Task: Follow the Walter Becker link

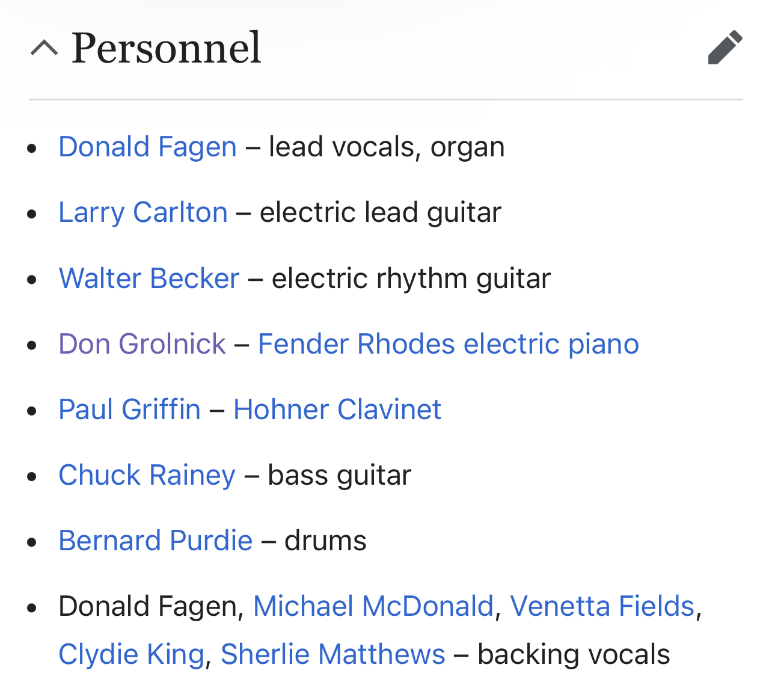Action: click(149, 278)
